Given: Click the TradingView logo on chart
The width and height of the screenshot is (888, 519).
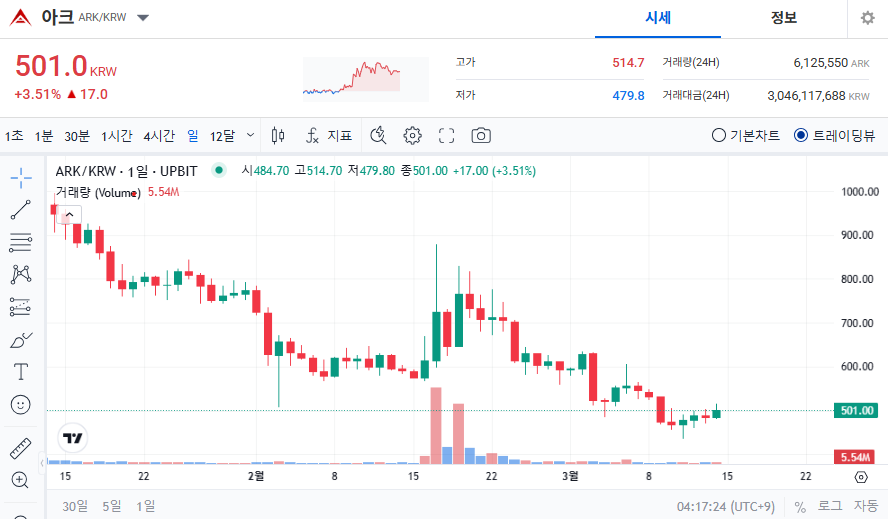Looking at the screenshot, I should click(73, 438).
